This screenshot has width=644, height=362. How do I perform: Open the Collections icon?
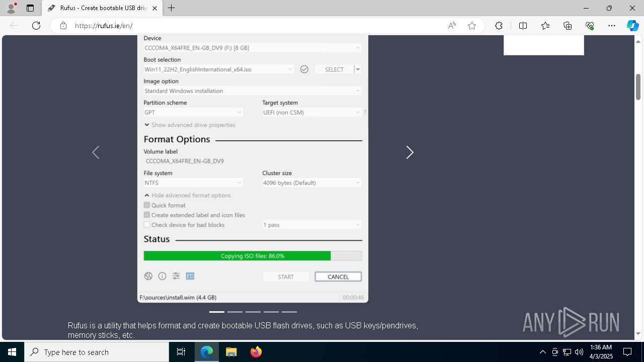568,26
